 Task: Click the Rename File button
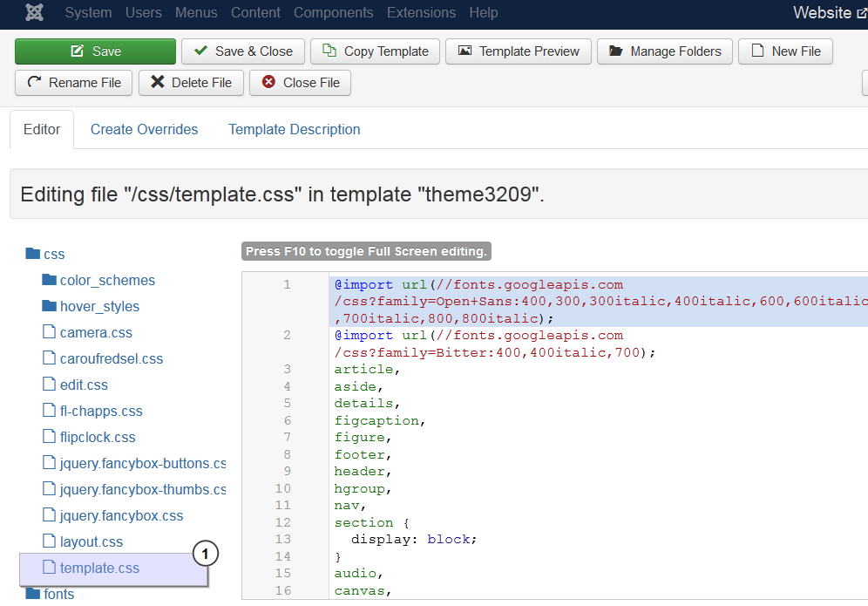point(73,83)
